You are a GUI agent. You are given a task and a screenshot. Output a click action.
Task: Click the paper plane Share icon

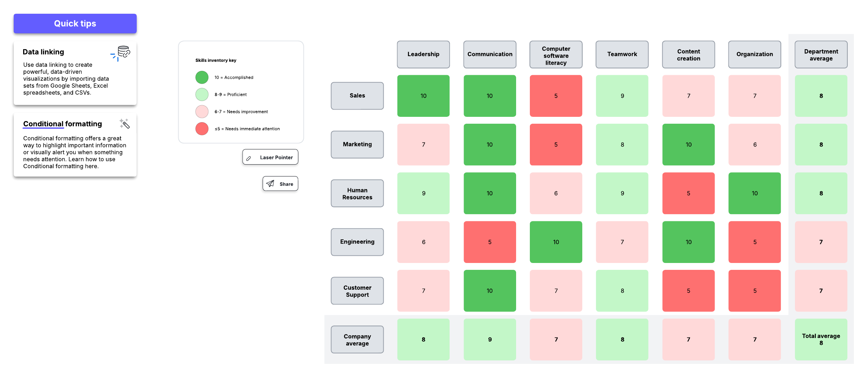271,184
